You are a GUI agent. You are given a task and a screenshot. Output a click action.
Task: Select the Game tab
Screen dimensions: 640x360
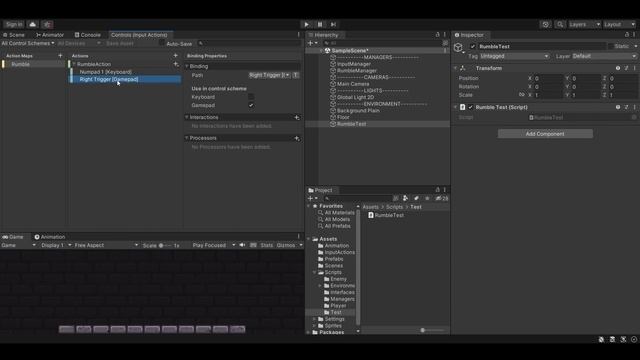(x=13, y=237)
